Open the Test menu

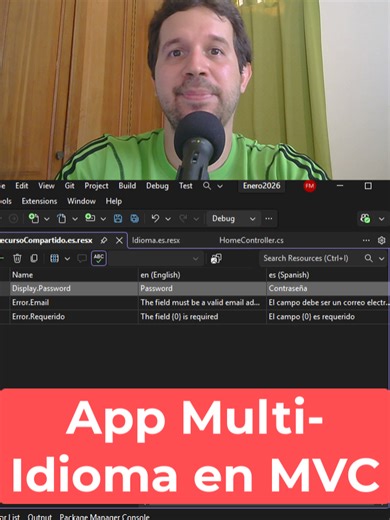[x=186, y=186]
